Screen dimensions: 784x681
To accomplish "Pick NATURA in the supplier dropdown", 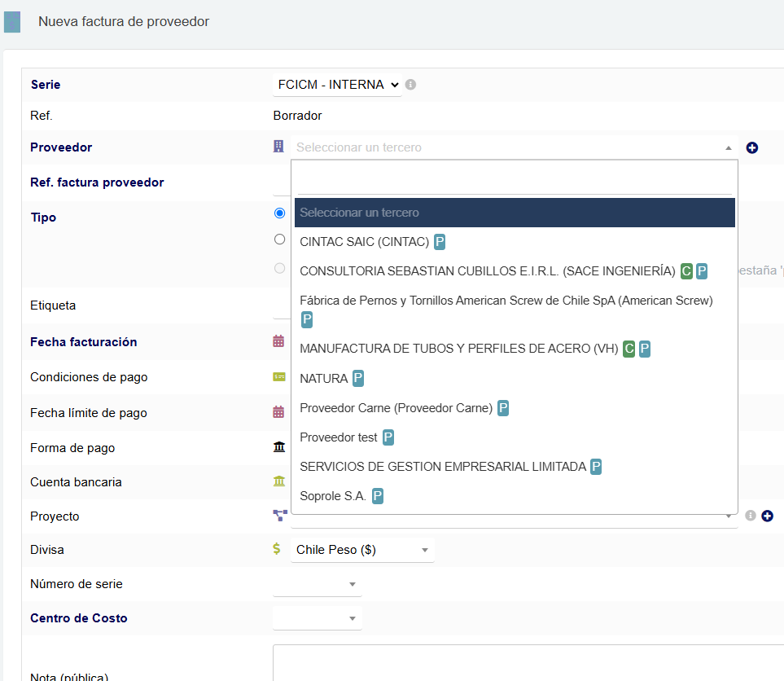I will [323, 379].
